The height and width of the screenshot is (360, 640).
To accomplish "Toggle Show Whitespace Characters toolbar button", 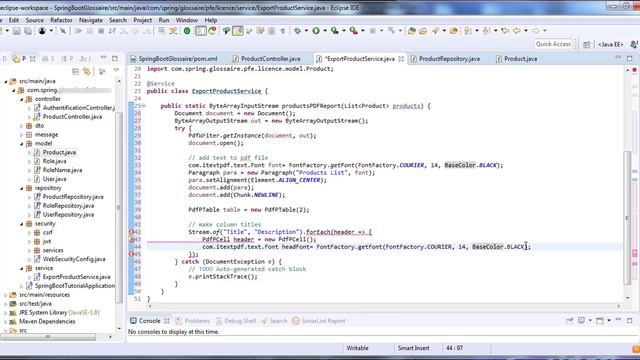I will [x=282, y=31].
